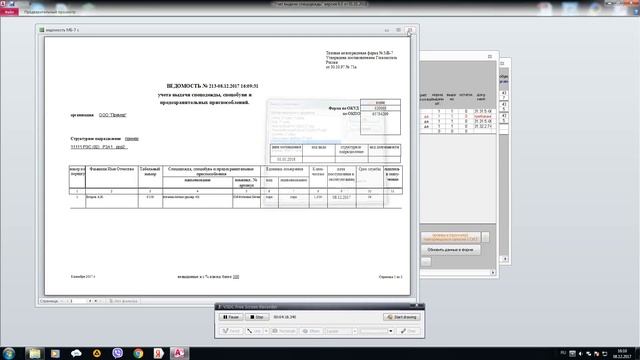Switch to Microsoft Access taskbar icon

point(179,353)
